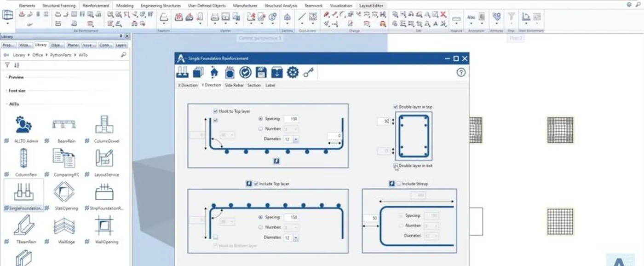Open the Diameter dropdown in the top layer box

(x=296, y=237)
